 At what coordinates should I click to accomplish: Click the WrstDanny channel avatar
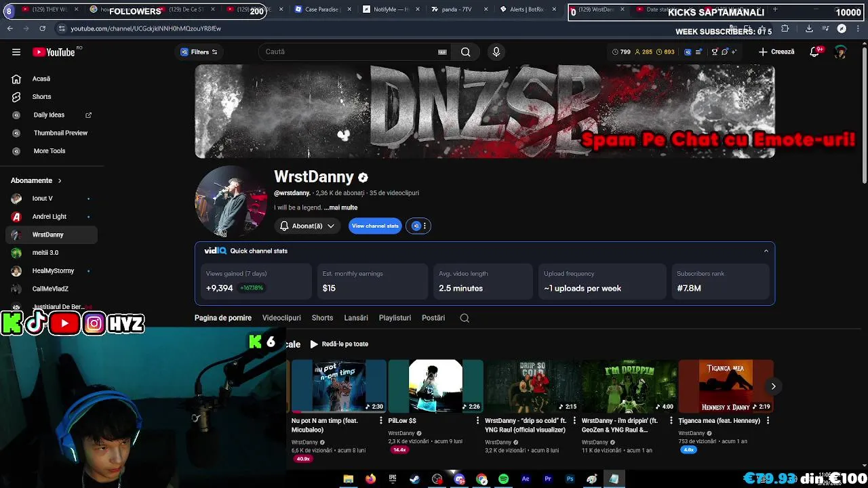231,201
